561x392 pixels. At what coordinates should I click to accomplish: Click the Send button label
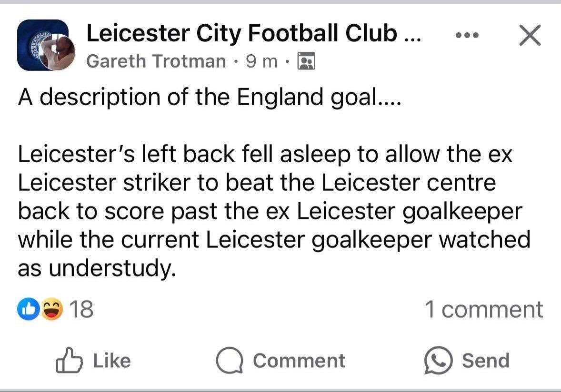click(x=485, y=361)
